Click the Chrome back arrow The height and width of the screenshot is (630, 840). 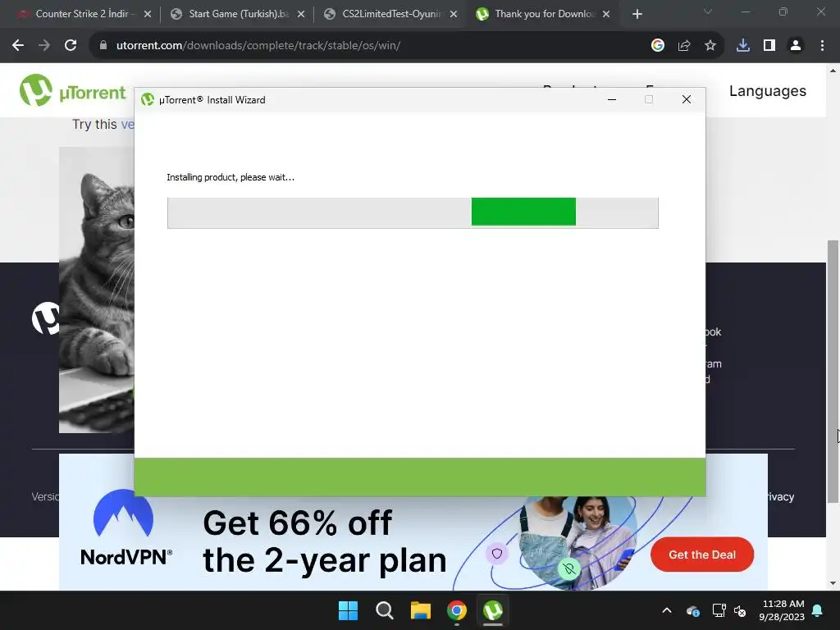coord(18,46)
